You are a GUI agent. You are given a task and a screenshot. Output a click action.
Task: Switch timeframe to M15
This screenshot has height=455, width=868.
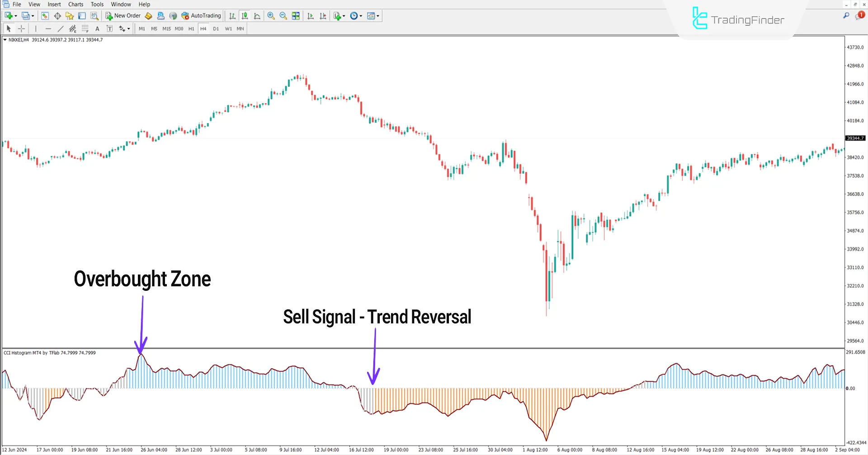pyautogui.click(x=166, y=28)
